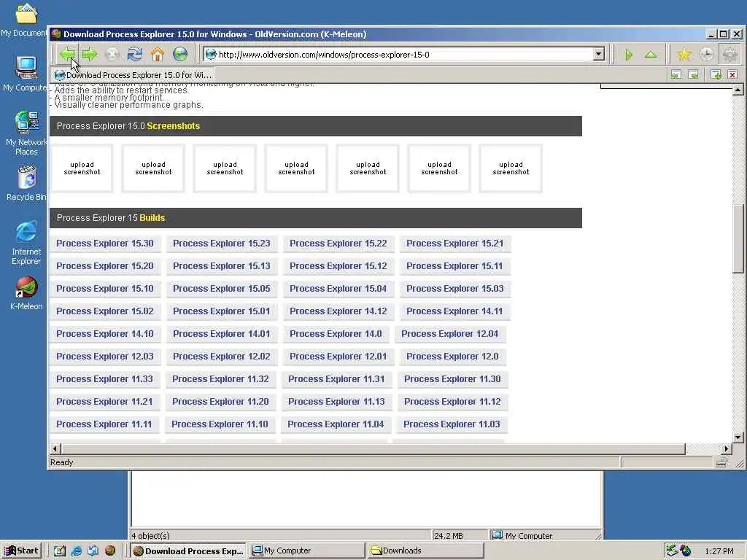This screenshot has width=747, height=560.
Task: Click the Download Process Exp... taskbar button
Action: click(187, 551)
